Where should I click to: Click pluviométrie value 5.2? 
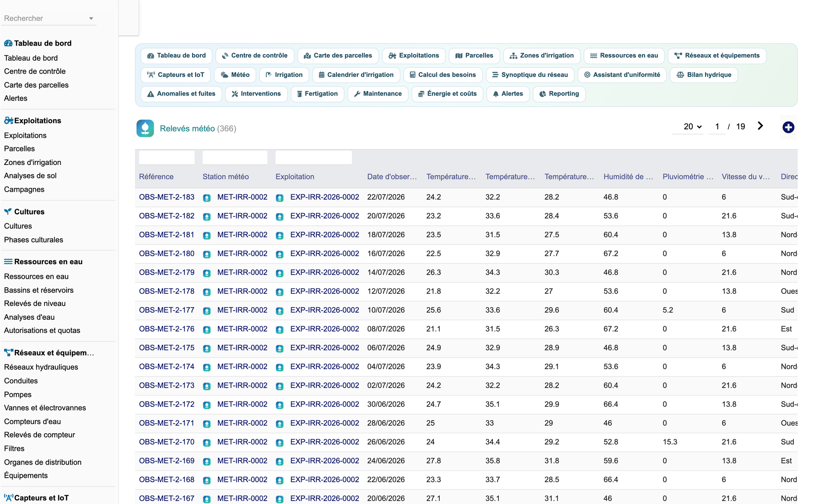[x=668, y=310]
